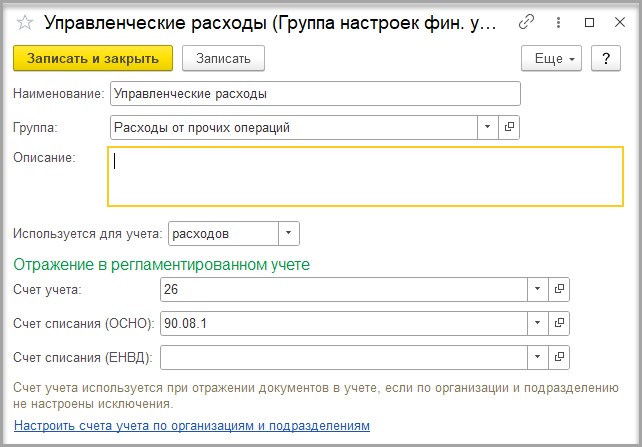Open Счет учета 26 account via open icon

(x=559, y=289)
